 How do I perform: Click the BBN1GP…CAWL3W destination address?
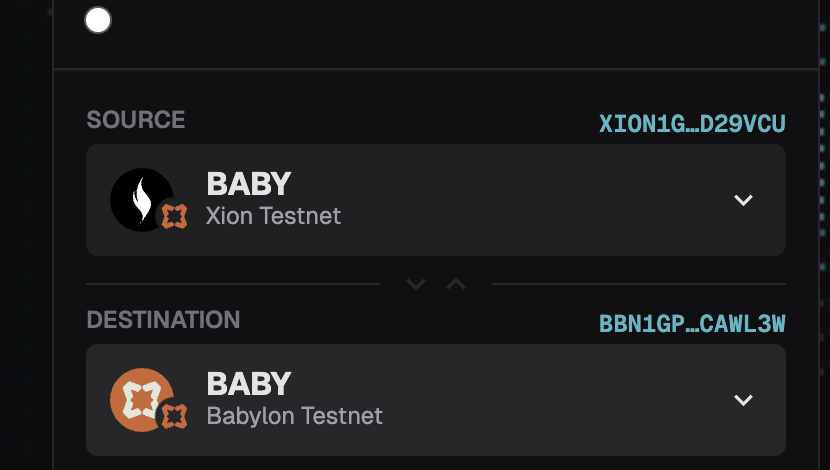click(692, 324)
